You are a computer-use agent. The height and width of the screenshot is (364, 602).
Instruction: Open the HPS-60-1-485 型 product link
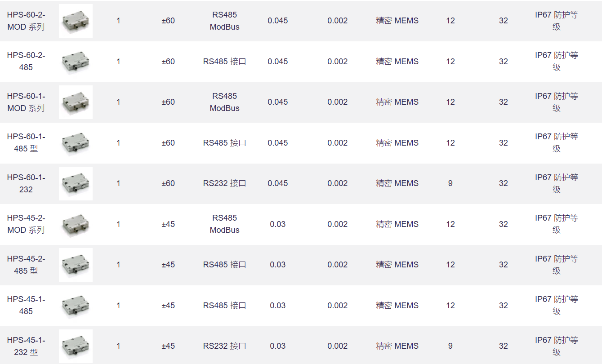(26, 143)
